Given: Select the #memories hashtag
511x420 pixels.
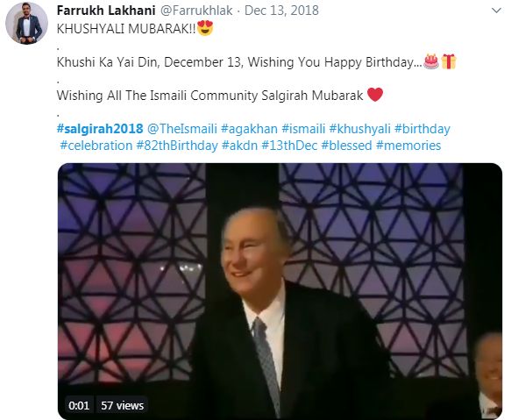Looking at the screenshot, I should [x=408, y=146].
